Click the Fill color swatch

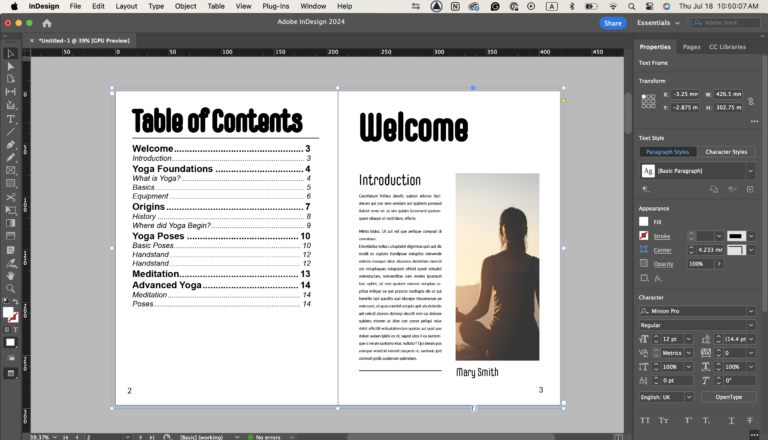click(x=644, y=221)
